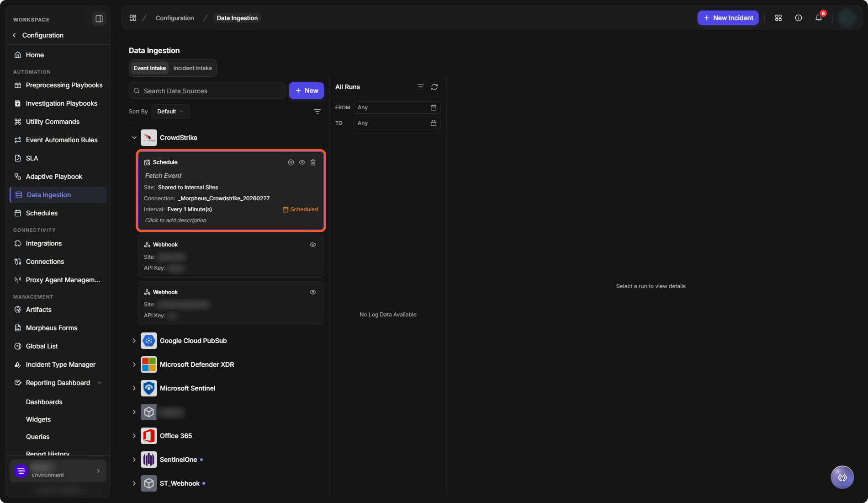Collapse Reporting Dashboard submenu

[x=100, y=383]
